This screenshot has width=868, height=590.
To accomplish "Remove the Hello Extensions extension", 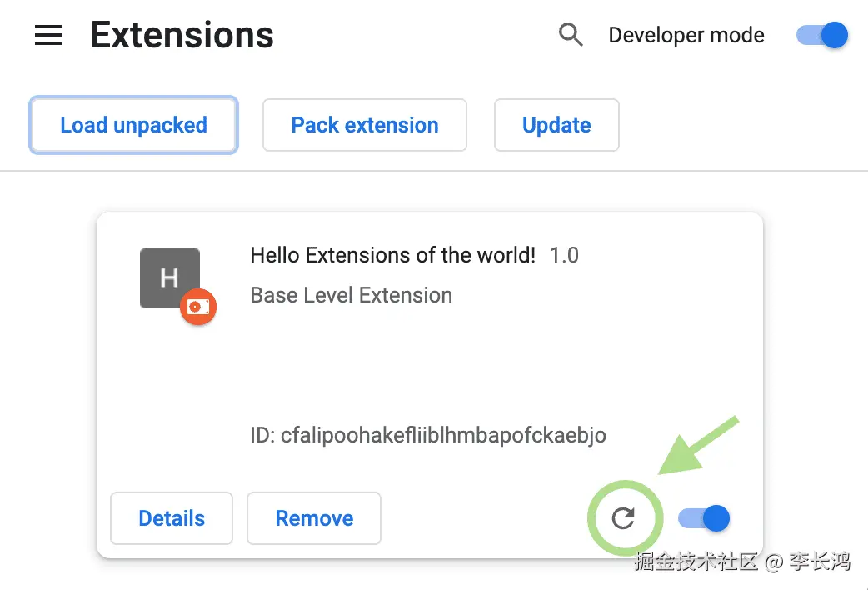I will tap(314, 518).
